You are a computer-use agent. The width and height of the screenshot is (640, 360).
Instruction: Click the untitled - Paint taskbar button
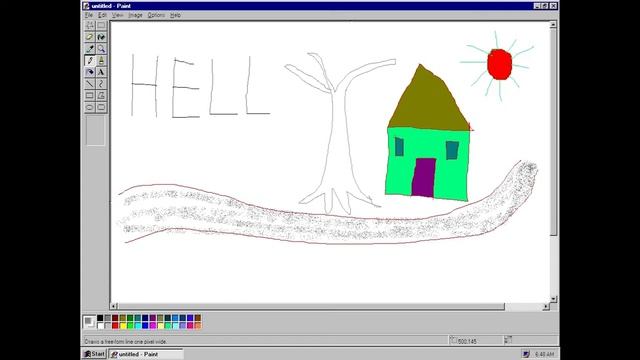[146, 354]
